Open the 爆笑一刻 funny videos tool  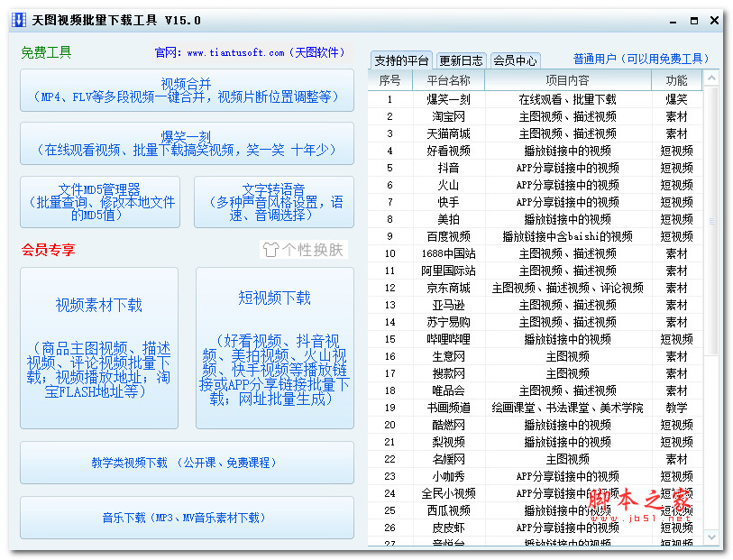click(187, 143)
